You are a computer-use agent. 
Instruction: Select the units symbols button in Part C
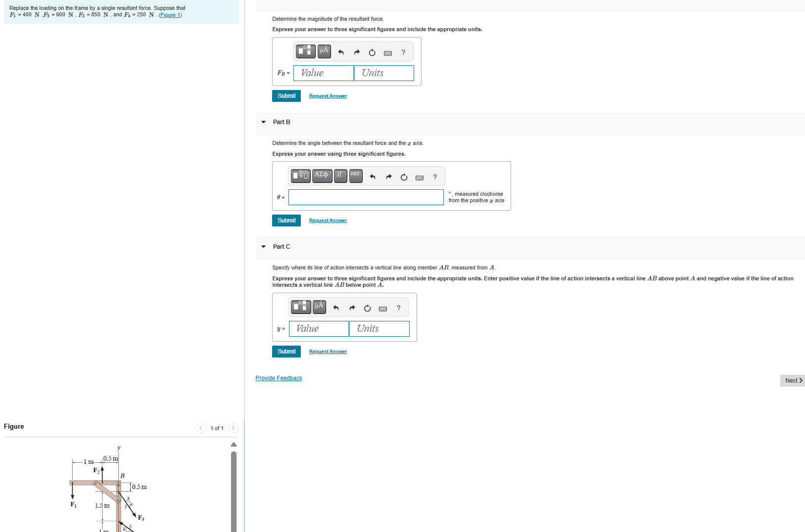319,307
